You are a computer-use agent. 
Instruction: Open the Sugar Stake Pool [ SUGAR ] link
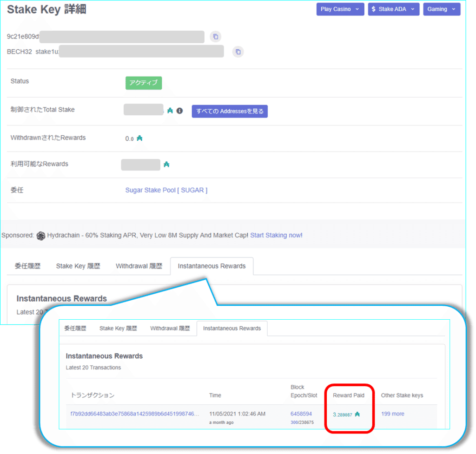coord(166,190)
